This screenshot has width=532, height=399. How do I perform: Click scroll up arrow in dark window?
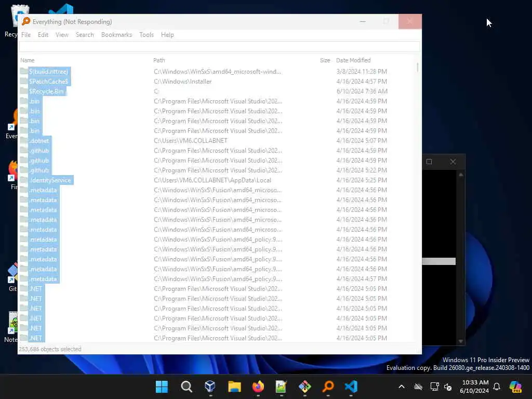click(x=461, y=175)
